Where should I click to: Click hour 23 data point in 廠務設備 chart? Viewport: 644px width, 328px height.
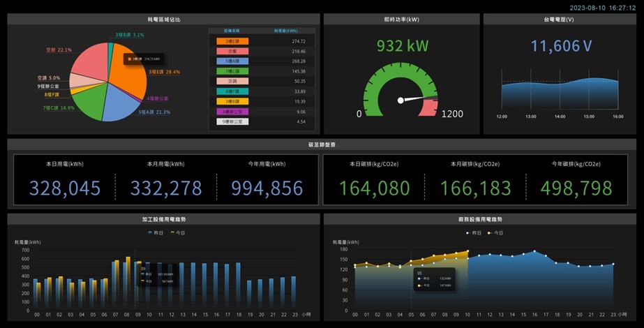tap(613, 264)
